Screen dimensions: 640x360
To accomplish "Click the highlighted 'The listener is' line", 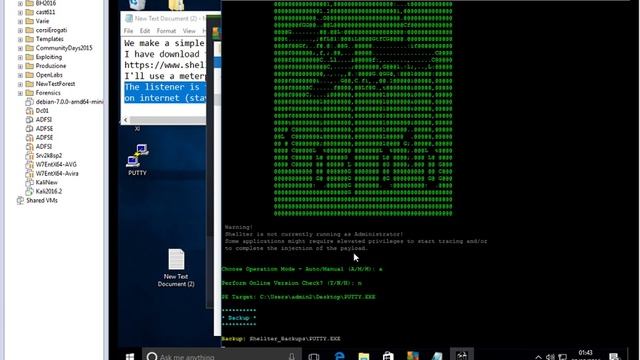I will click(x=165, y=87).
